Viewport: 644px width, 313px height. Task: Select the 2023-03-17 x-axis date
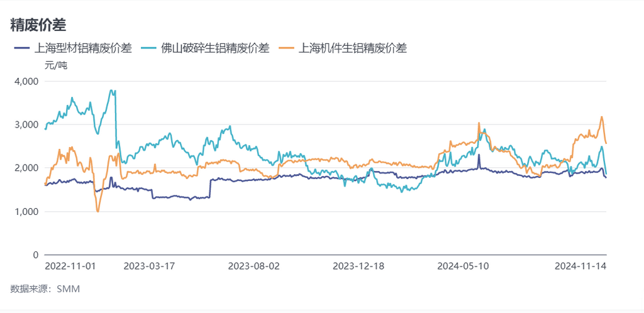coord(149,266)
